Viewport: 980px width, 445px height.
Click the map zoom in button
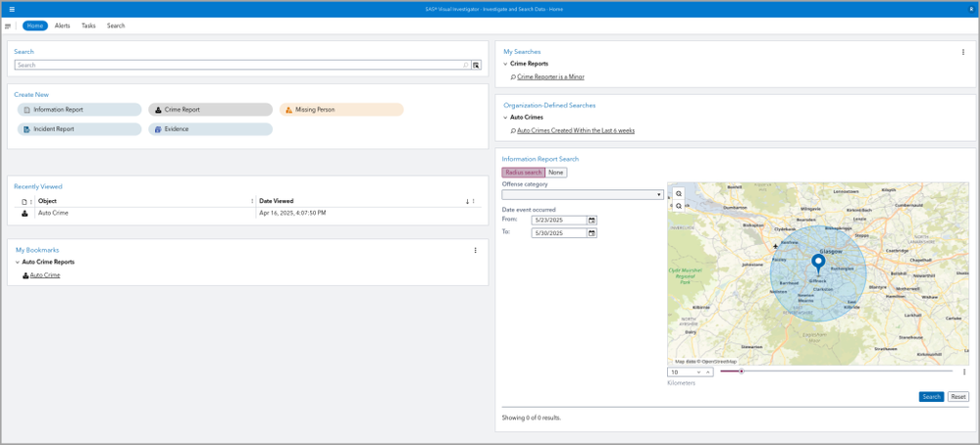[x=679, y=194]
